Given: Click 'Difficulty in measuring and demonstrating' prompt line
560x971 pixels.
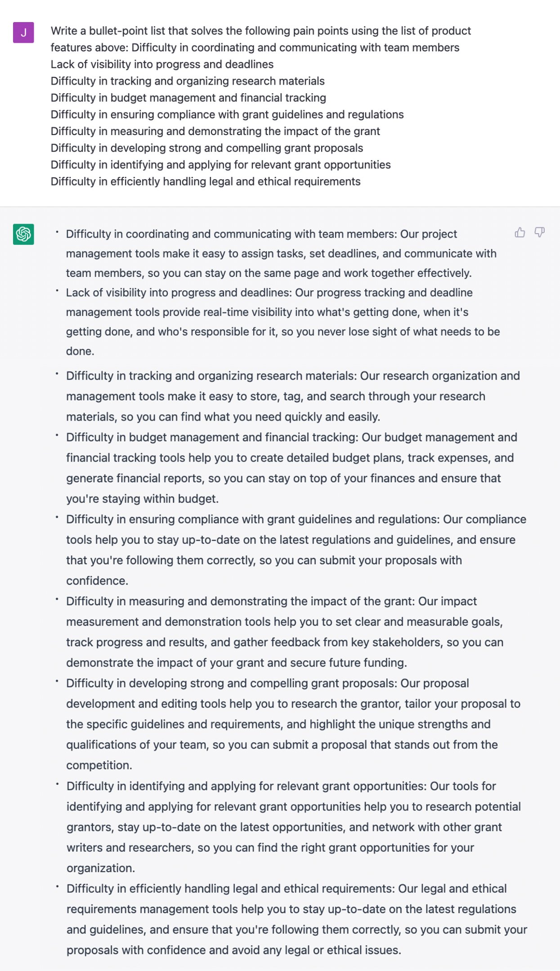Looking at the screenshot, I should point(215,131).
